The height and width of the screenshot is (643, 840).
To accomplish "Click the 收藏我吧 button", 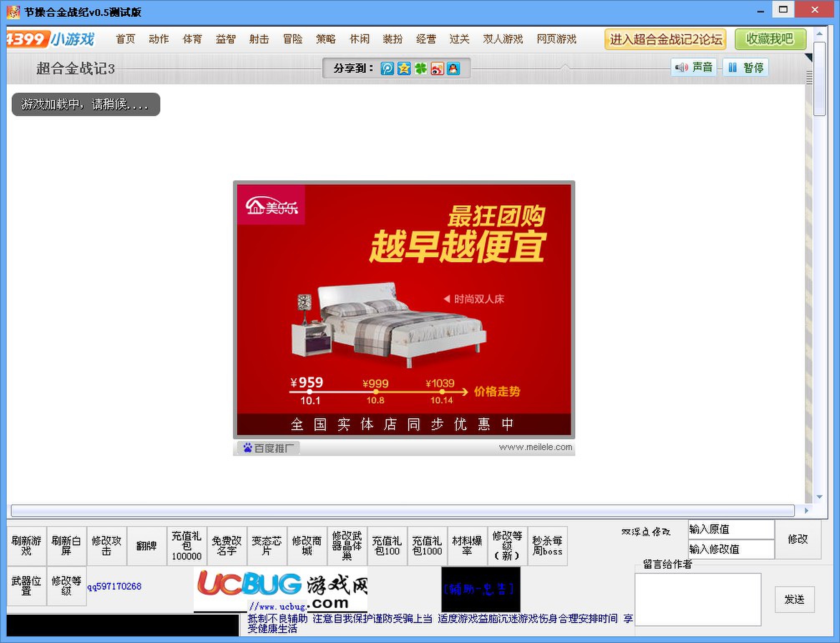I will tap(770, 39).
